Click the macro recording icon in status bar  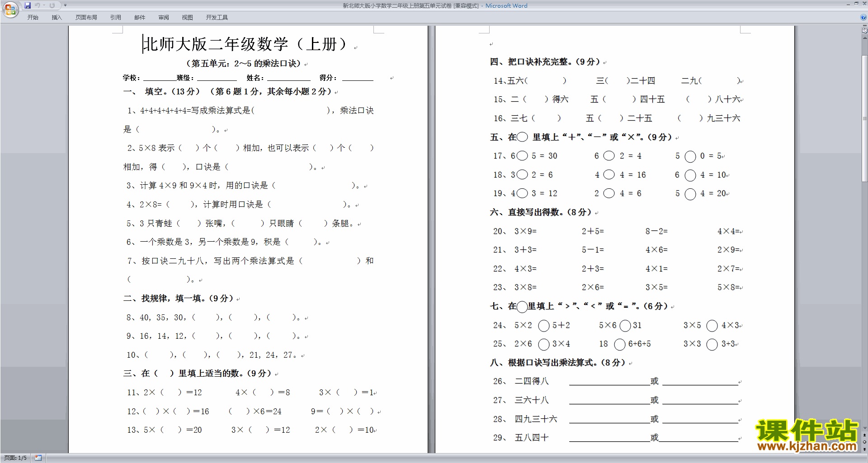(38, 458)
